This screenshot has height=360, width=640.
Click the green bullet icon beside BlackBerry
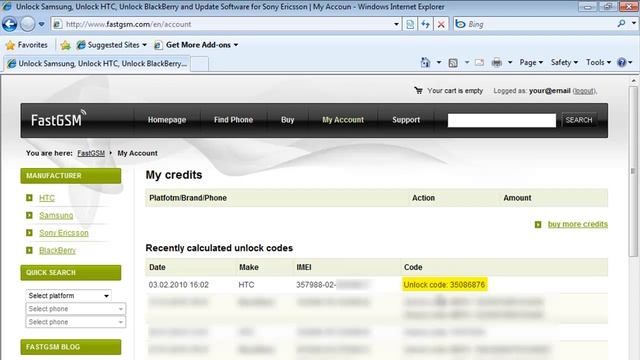29,250
